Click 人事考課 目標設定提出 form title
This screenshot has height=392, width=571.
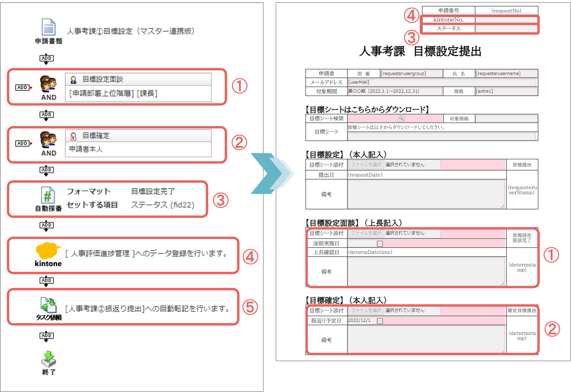[x=420, y=51]
